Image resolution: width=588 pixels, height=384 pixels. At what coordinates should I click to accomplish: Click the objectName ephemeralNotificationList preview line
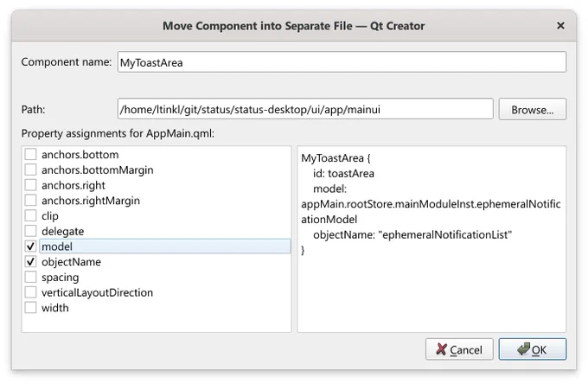(x=412, y=234)
